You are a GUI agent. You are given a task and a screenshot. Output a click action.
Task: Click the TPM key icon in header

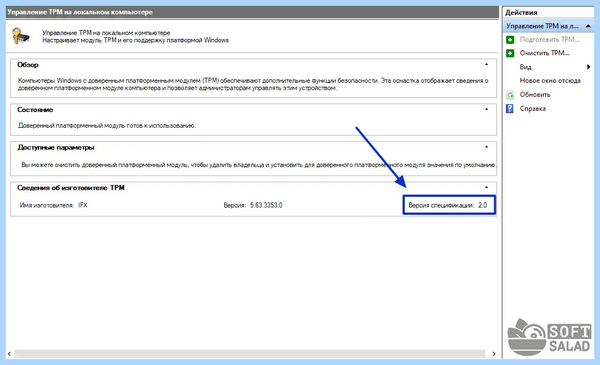[x=20, y=36]
